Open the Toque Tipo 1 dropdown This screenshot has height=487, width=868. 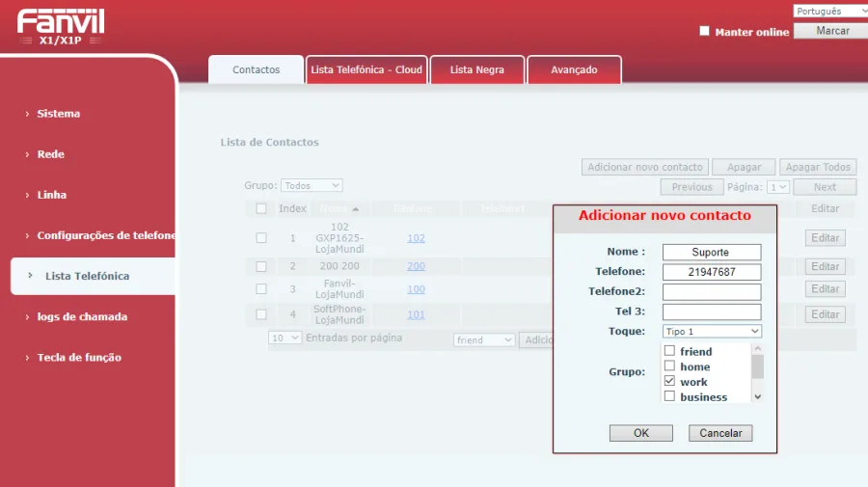pyautogui.click(x=712, y=331)
